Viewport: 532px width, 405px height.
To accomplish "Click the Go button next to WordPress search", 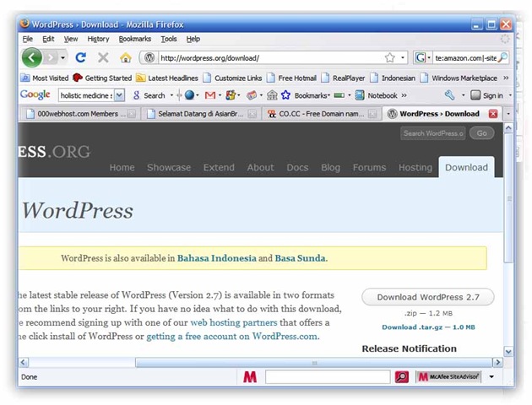I will (481, 133).
